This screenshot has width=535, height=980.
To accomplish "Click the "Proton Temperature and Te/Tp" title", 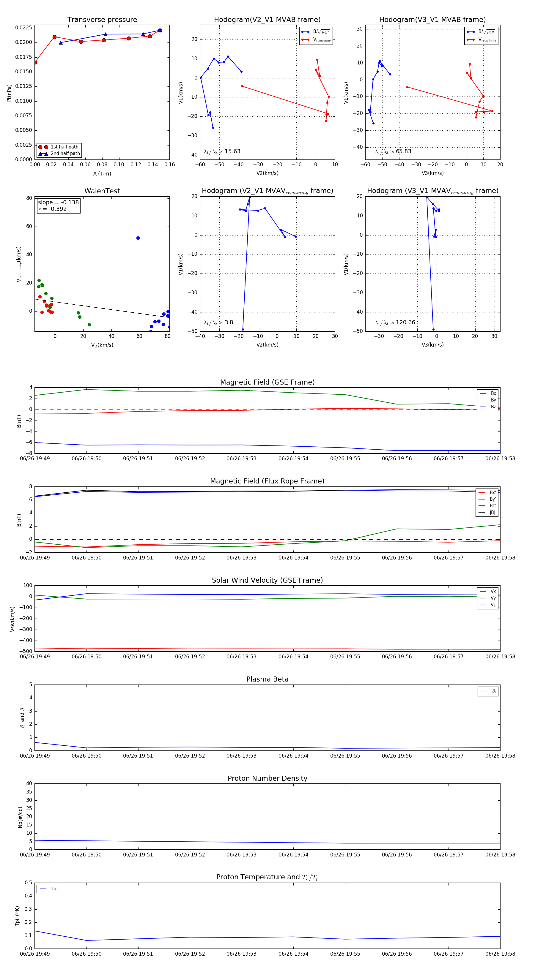I will tap(267, 877).
